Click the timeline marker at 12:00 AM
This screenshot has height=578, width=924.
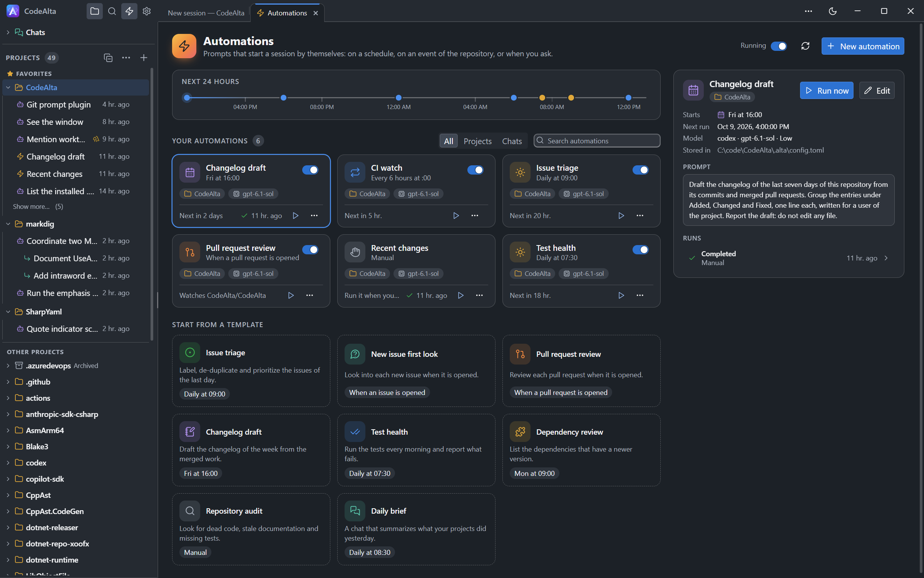[398, 98]
